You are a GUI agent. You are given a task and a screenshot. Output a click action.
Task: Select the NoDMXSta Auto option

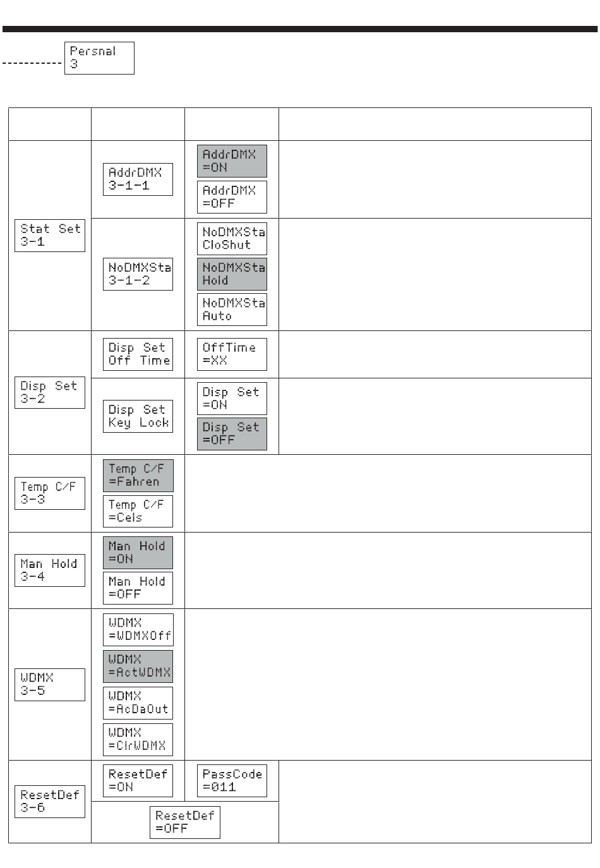[x=232, y=310]
